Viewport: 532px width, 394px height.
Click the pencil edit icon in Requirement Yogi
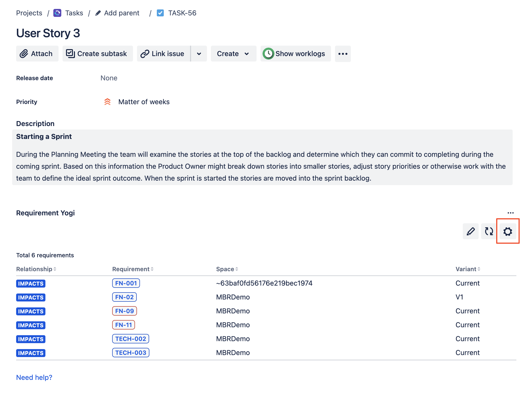click(x=470, y=231)
